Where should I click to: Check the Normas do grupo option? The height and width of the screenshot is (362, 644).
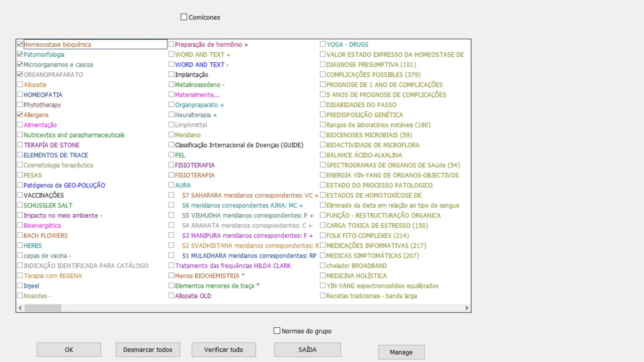coord(277,331)
